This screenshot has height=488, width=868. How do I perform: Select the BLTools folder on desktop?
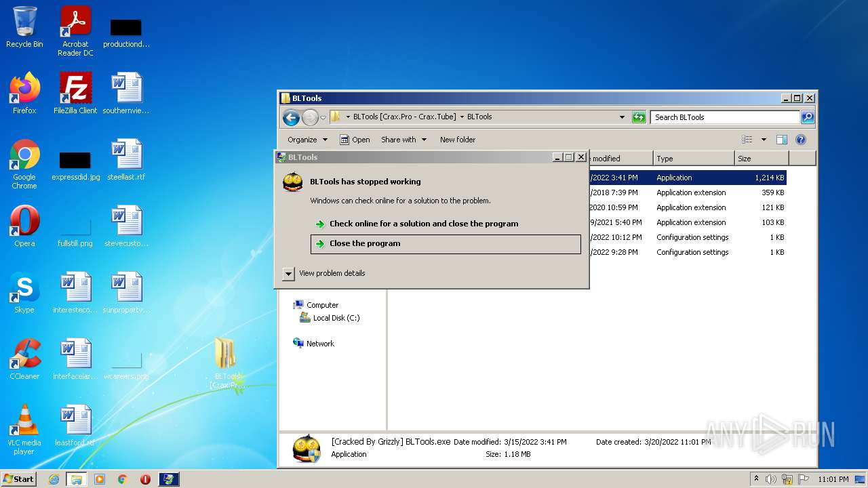226,363
